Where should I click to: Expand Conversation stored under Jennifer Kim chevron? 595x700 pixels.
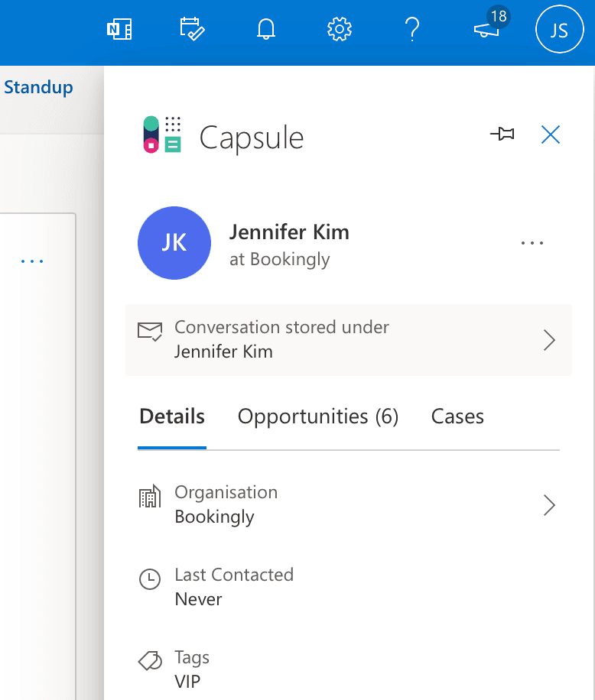coord(549,340)
